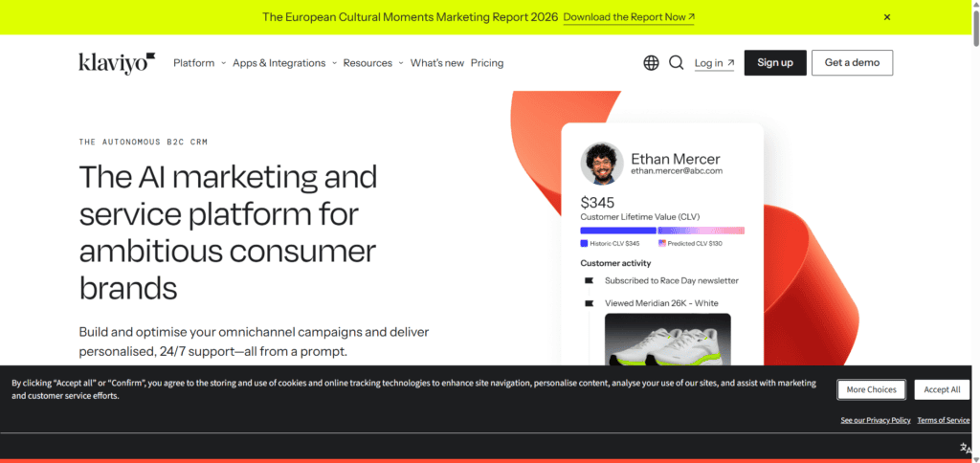The height and width of the screenshot is (463, 980).
Task: Expand the Resources menu
Action: click(373, 63)
